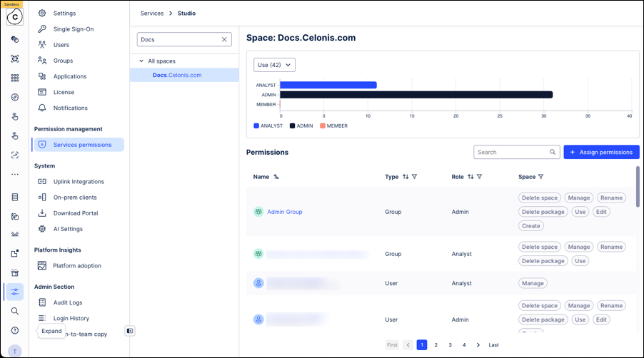
Task: Toggle the MEMBER legend entry
Action: click(x=334, y=126)
